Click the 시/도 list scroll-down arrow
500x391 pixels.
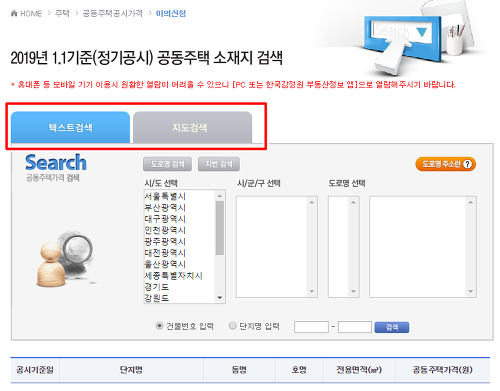(220, 298)
